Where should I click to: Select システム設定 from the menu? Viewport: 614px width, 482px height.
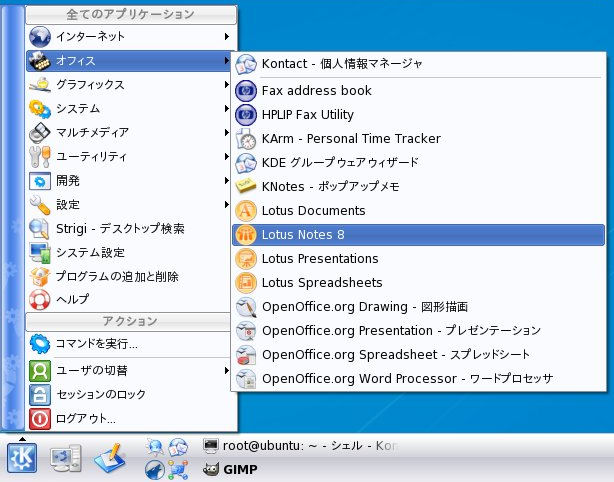click(x=129, y=253)
